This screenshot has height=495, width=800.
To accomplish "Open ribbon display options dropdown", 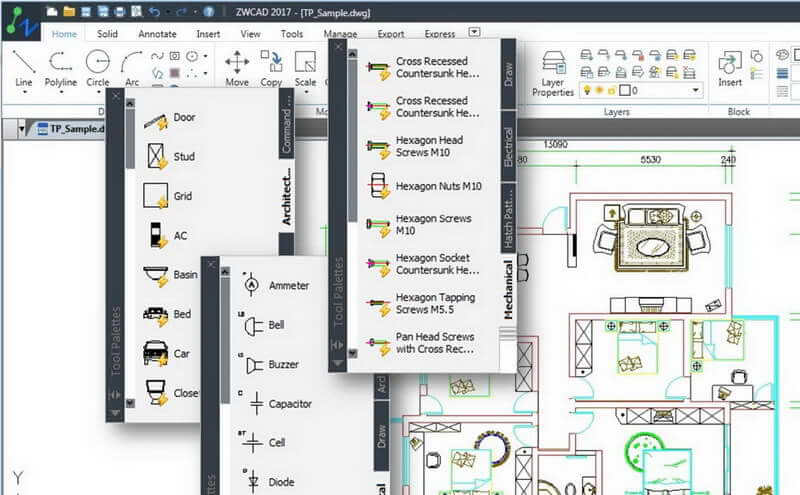I will [x=474, y=32].
